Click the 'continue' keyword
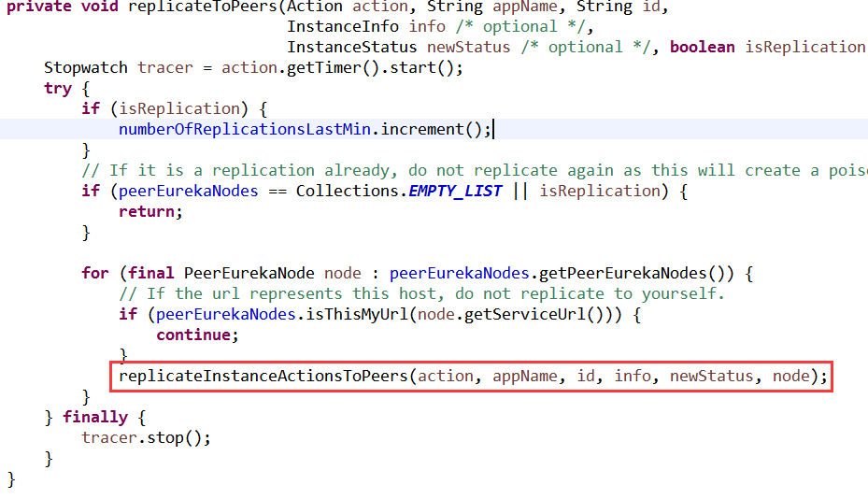Viewport: 868px width, 499px height. (193, 335)
